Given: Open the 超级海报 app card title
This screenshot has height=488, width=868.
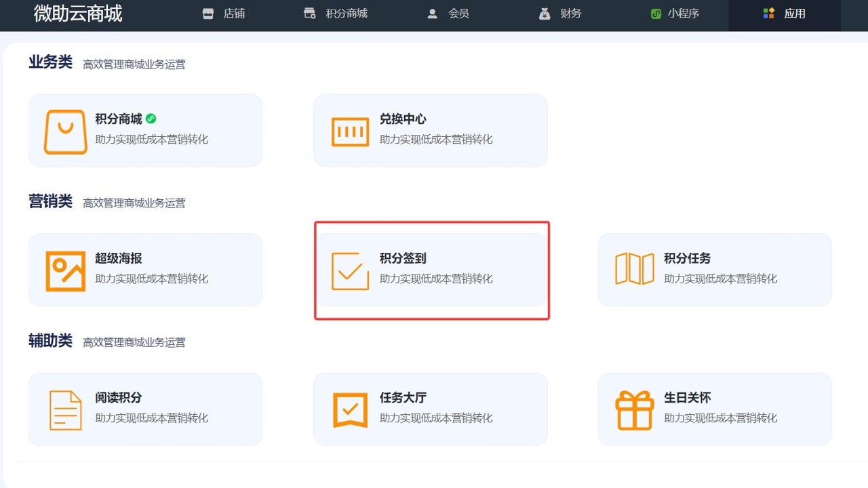Looking at the screenshot, I should [119, 258].
